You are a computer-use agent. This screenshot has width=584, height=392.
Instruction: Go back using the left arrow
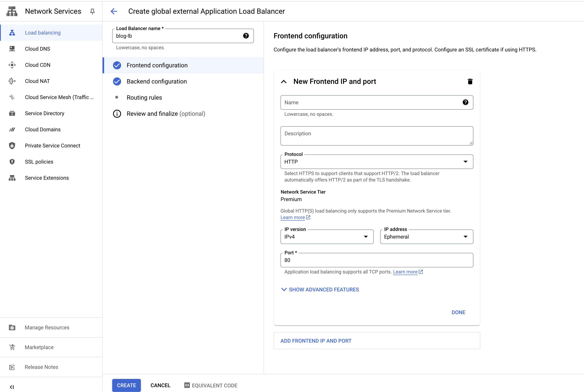click(x=114, y=11)
